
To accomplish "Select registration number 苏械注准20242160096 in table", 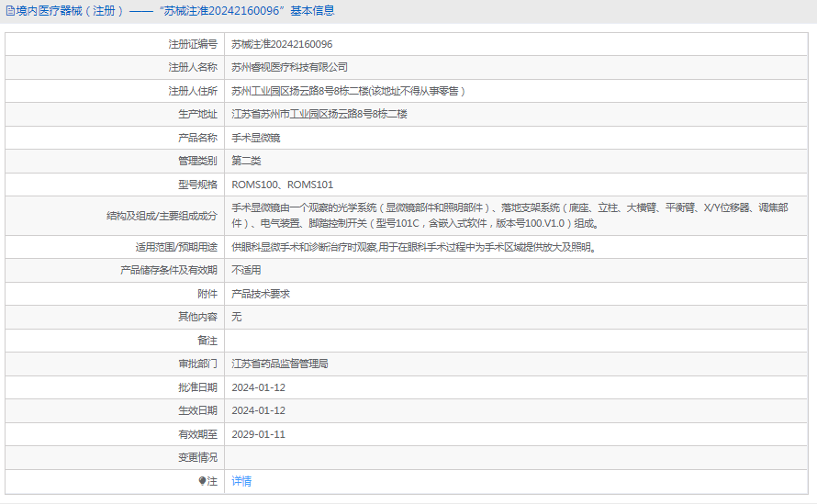I will point(282,44).
